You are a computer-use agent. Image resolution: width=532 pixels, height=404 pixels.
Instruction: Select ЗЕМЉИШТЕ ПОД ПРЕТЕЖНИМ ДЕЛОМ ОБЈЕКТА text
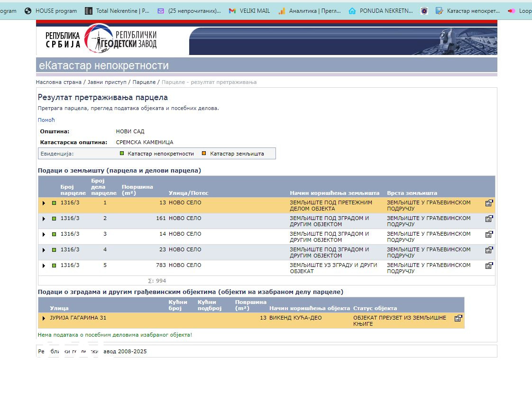click(331, 206)
